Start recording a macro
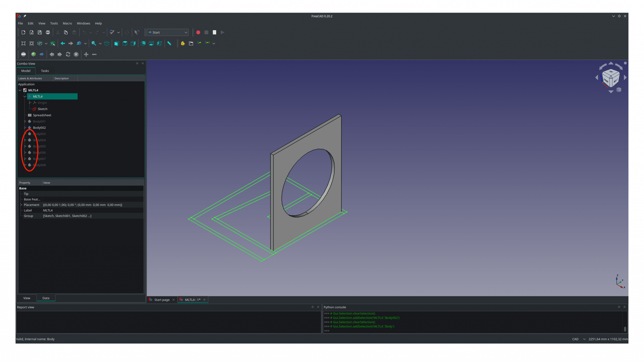Screen dimensions: 644x362 (x=198, y=32)
